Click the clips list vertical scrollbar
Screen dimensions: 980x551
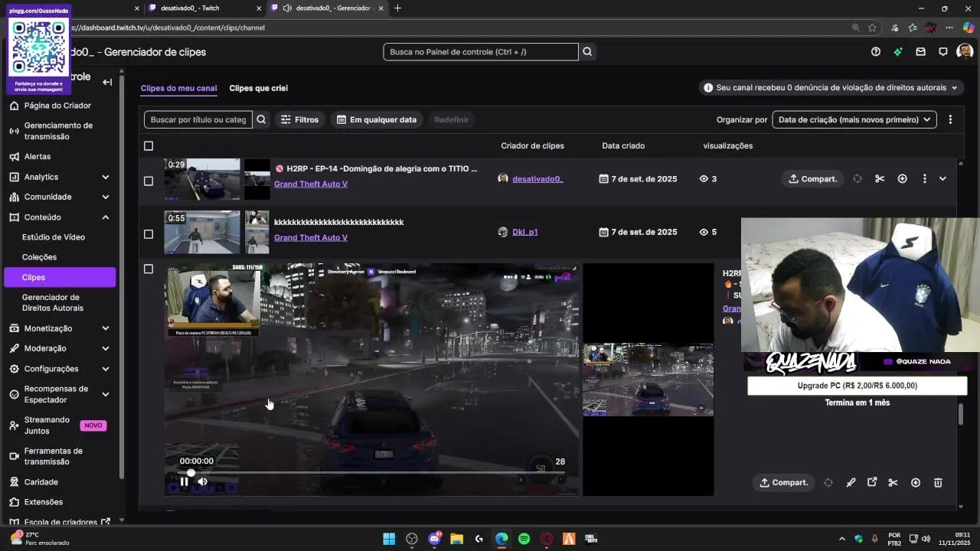coord(961,413)
